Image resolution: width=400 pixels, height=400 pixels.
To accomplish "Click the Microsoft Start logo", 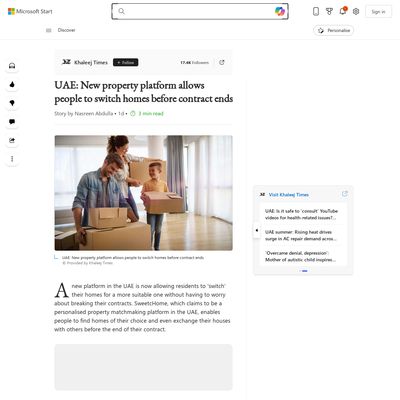I will tap(30, 11).
